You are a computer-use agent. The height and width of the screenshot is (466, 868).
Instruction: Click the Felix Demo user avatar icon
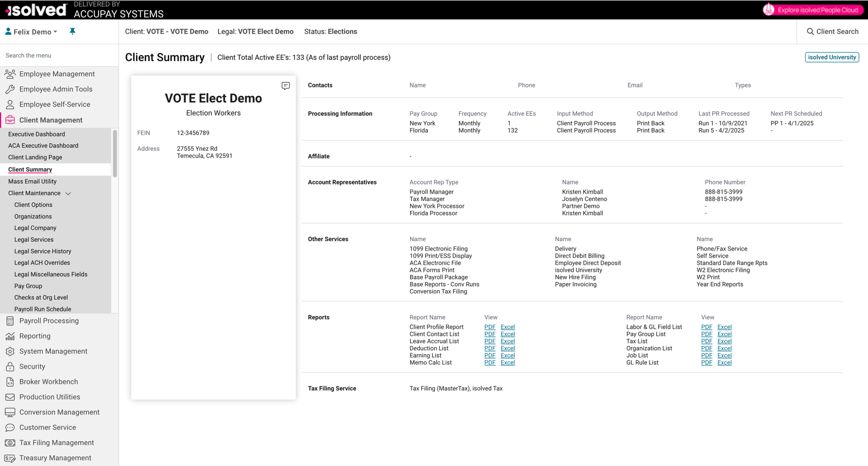click(8, 32)
